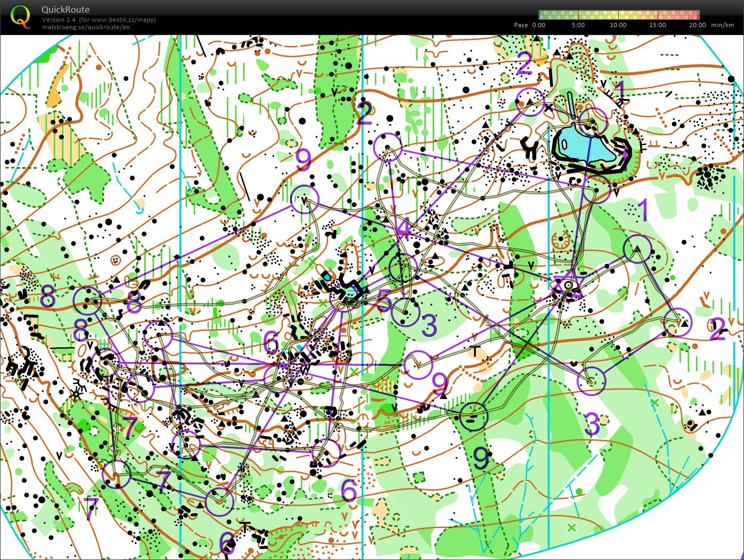Click the QuickRoute 'Q' logo icon
Screen dimensions: 744x560
(x=21, y=16)
